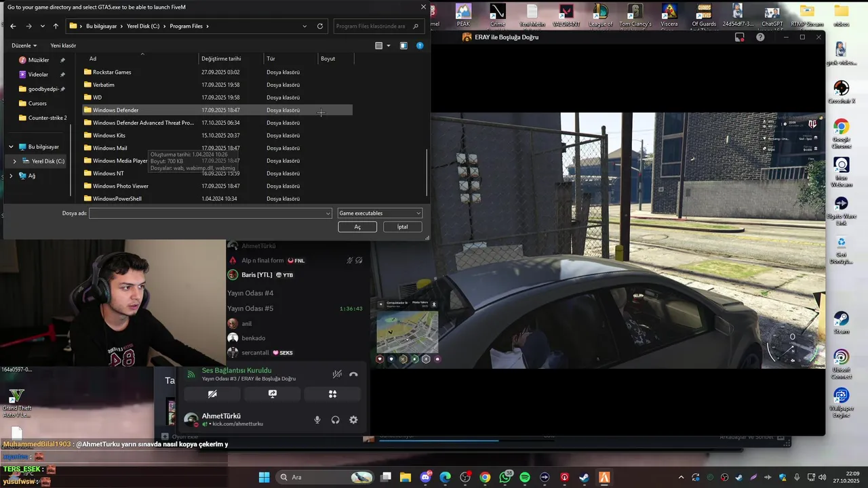Image resolution: width=868 pixels, height=488 pixels.
Task: Disconnect from the Discord voice channel
Action: 353,374
